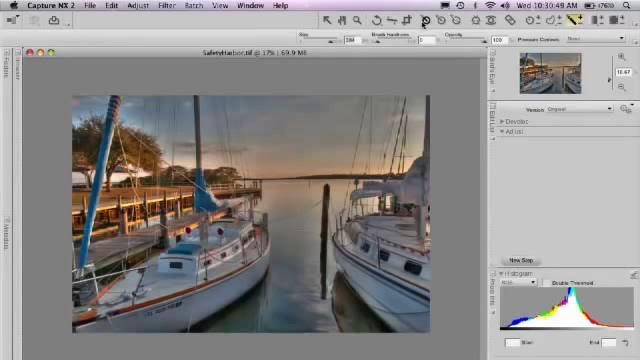
Task: Toggle the Folders side tab
Action: coord(6,64)
